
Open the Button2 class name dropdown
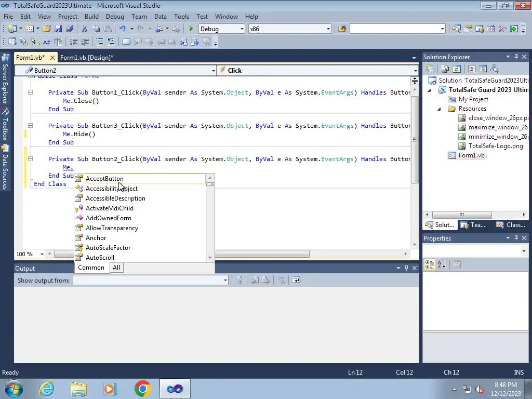(214, 71)
